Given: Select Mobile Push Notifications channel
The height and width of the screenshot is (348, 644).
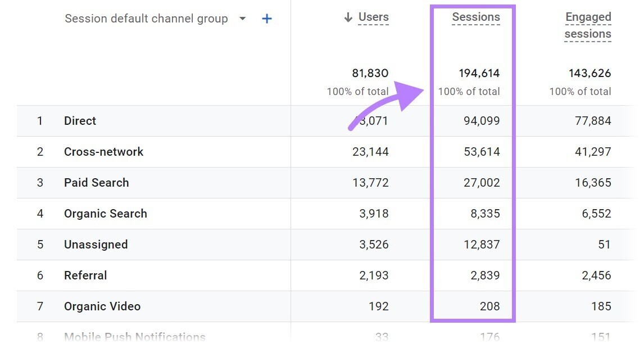Looking at the screenshot, I should click(134, 336).
